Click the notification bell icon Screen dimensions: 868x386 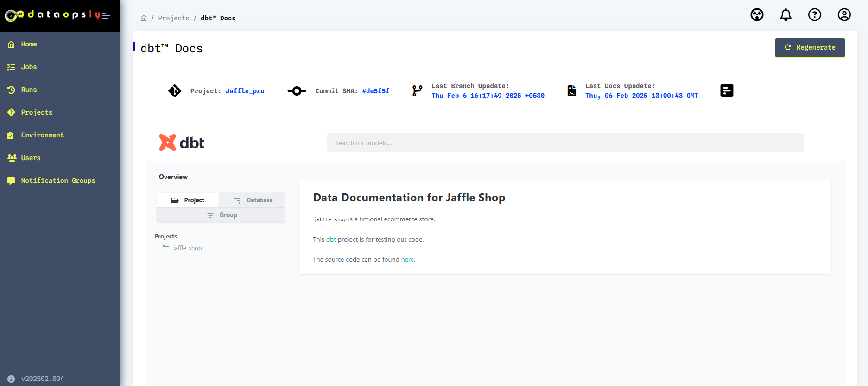pos(786,15)
